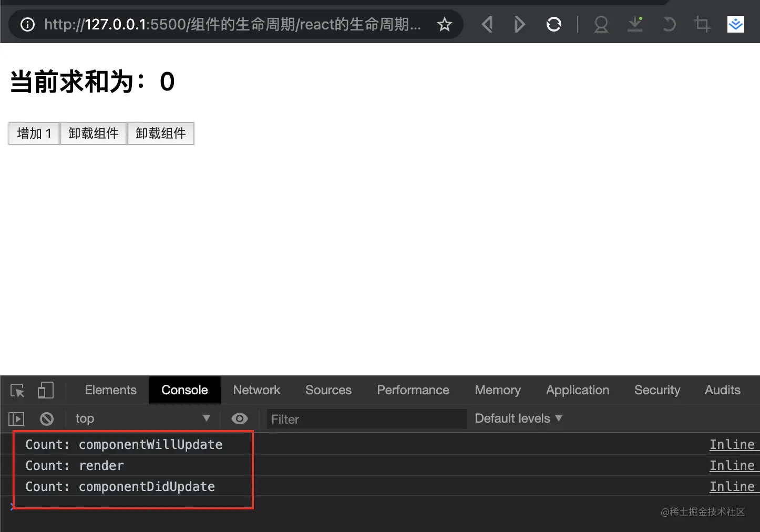Switch to the Security tab
The image size is (760, 532).
pyautogui.click(x=657, y=390)
